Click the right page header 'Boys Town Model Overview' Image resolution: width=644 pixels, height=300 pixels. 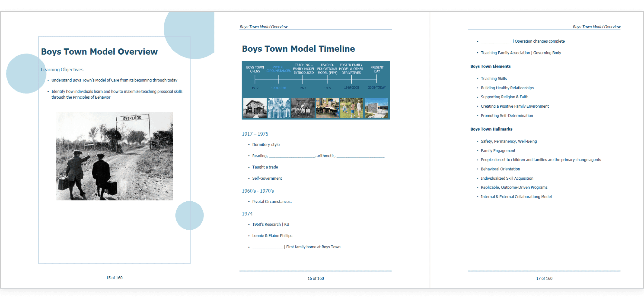596,27
